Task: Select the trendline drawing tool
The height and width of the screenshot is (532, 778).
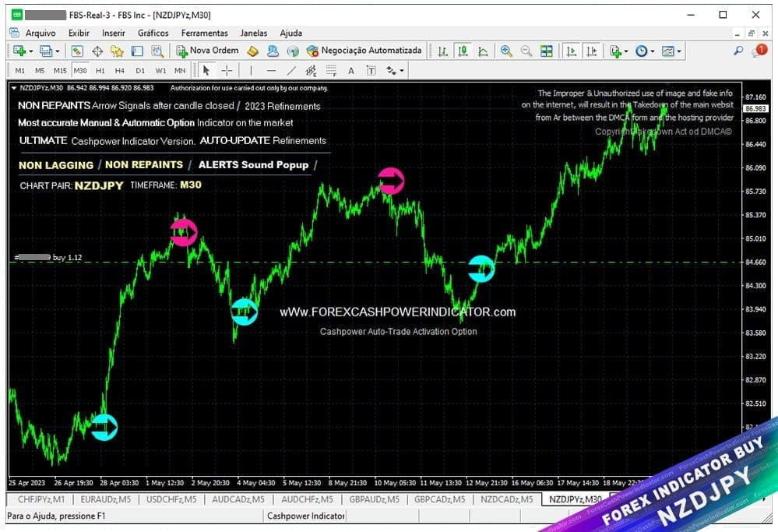Action: [x=291, y=70]
